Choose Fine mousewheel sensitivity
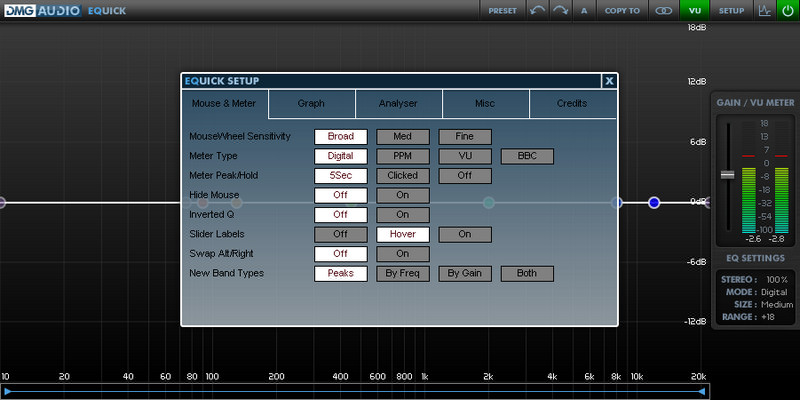Screen dimensions: 800x400 point(465,137)
